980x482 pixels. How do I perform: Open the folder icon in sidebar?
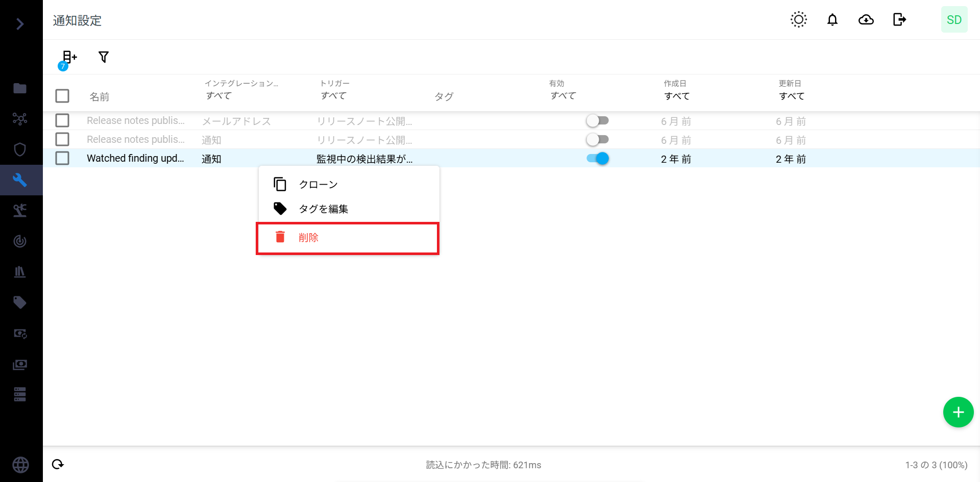(20, 88)
